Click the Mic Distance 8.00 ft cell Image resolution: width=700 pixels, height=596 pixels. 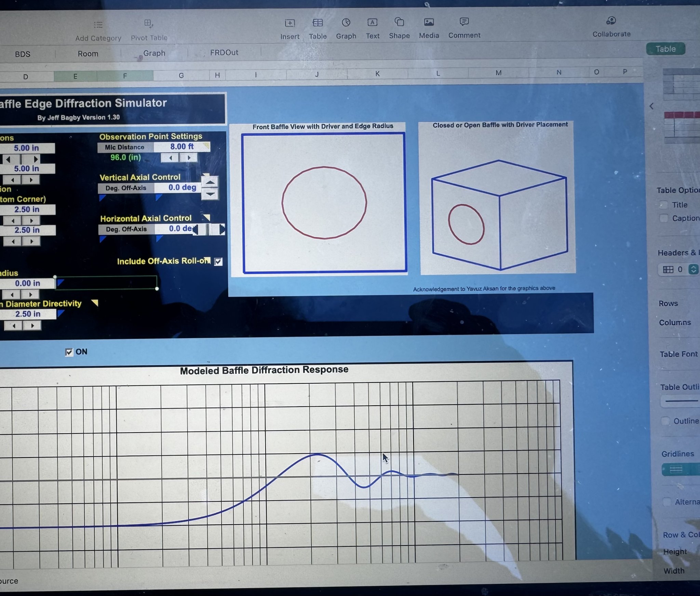(182, 147)
